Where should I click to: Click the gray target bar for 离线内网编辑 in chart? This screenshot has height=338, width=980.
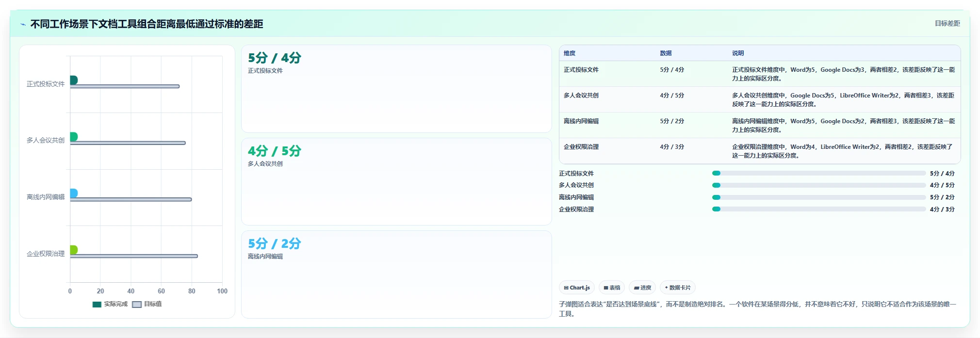click(x=131, y=199)
